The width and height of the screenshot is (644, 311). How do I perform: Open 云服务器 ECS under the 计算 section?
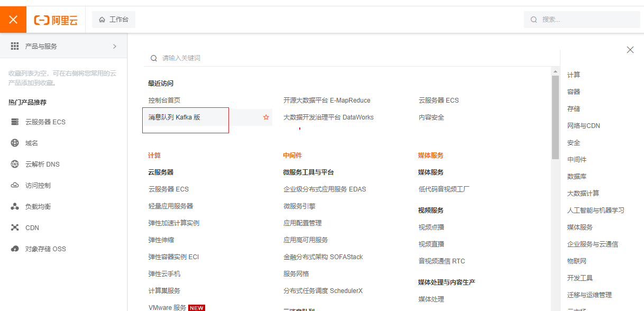pyautogui.click(x=169, y=189)
